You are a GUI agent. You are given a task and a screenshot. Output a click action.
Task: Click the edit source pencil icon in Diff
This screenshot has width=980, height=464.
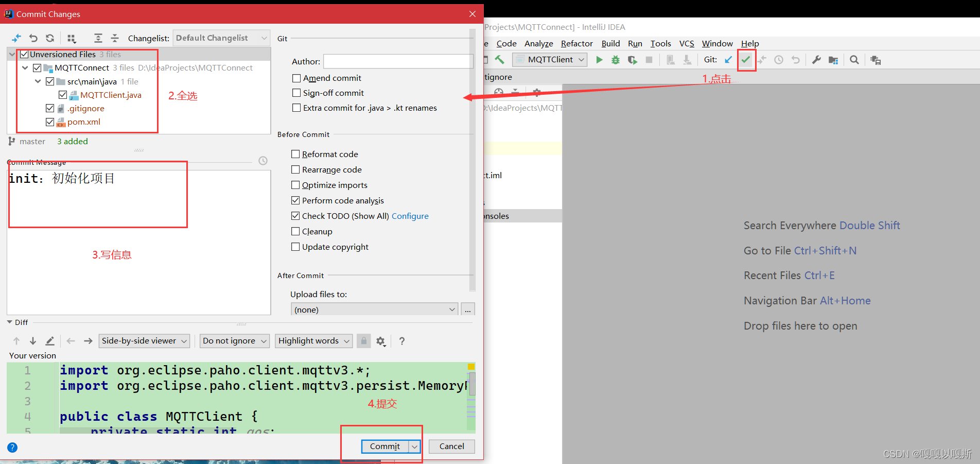[x=50, y=341]
